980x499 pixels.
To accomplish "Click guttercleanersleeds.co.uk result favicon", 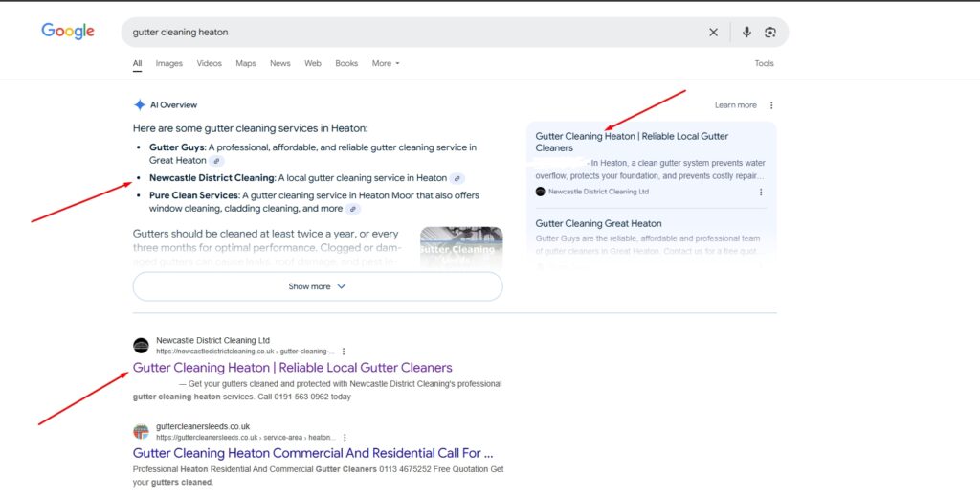I will tap(142, 431).
